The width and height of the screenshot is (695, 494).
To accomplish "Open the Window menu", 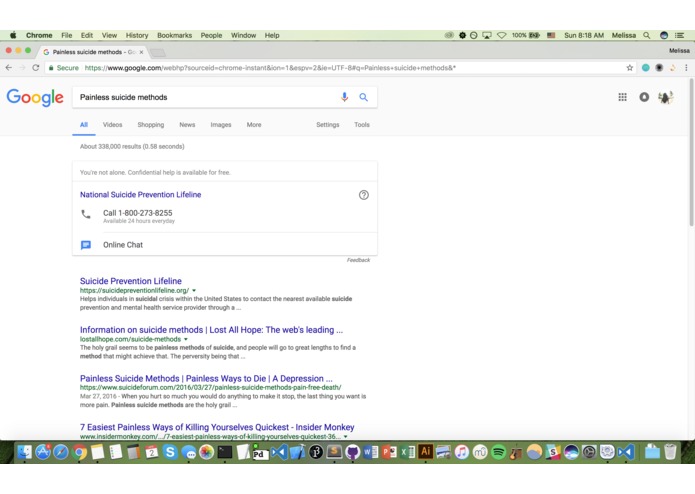I will tap(243, 35).
